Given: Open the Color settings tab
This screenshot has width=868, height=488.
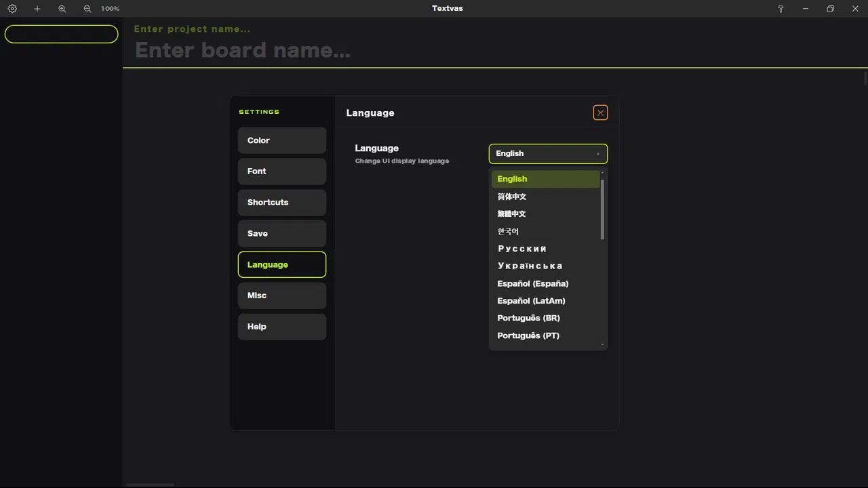Looking at the screenshot, I should coord(282,140).
